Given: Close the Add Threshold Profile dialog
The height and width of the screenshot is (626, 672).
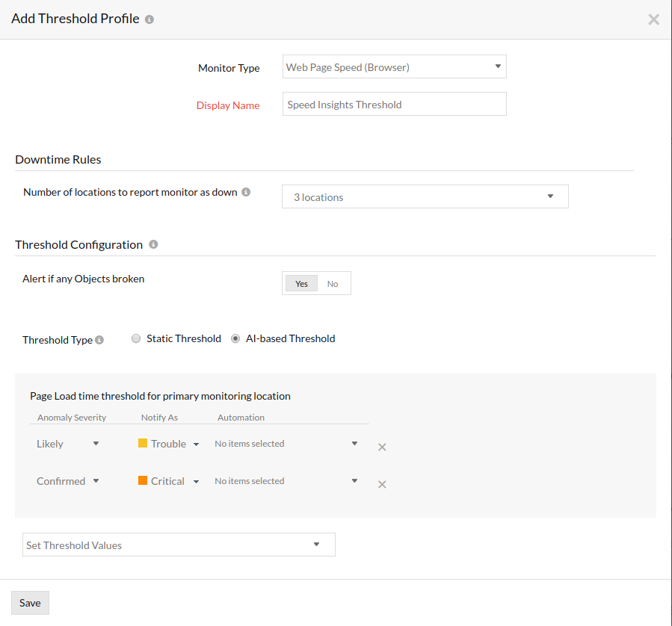Looking at the screenshot, I should pos(653,19).
